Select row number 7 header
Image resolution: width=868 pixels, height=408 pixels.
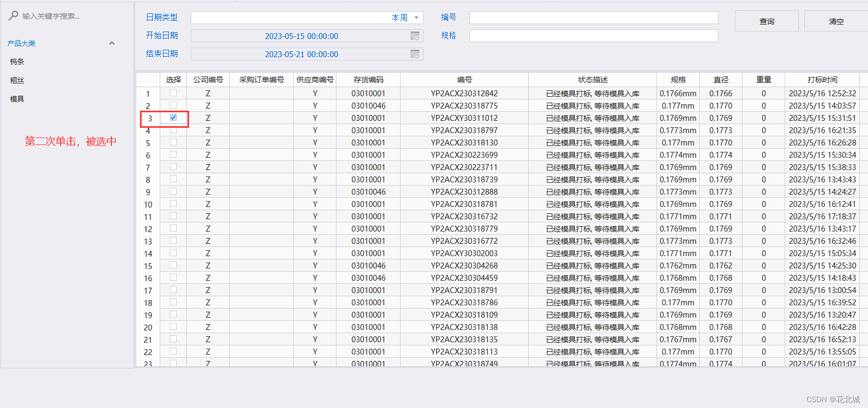[x=148, y=168]
